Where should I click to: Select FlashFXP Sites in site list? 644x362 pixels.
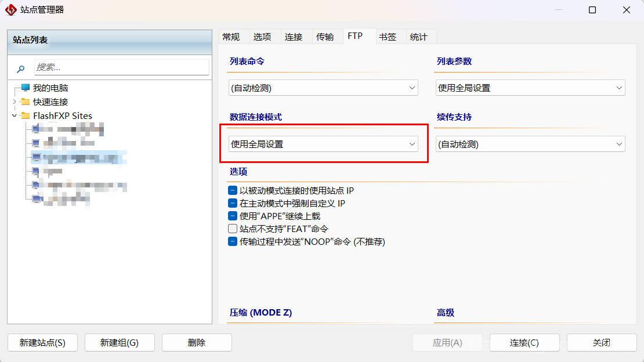63,115
